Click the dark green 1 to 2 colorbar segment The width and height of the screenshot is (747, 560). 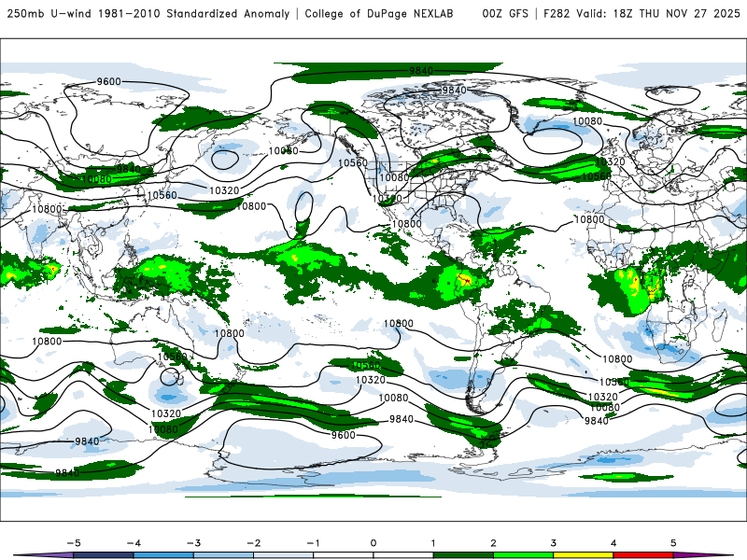point(463,555)
